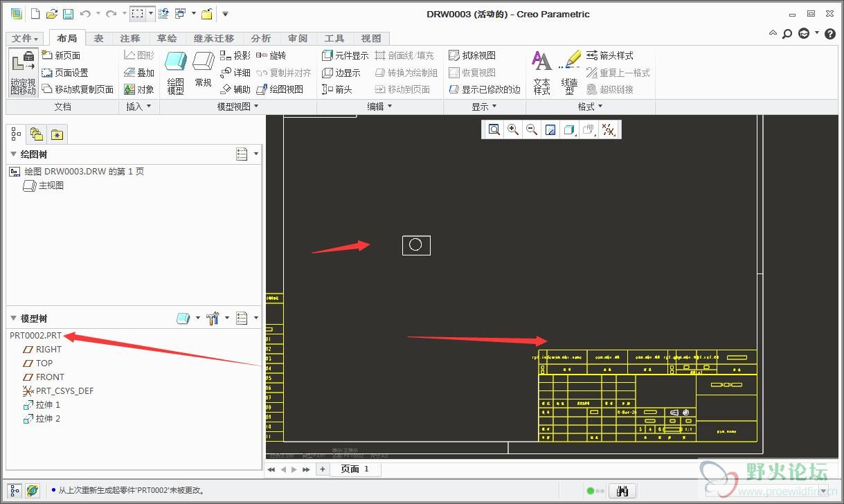
Task: Click Zoom Out icon in graphics toolbar
Action: pos(532,129)
